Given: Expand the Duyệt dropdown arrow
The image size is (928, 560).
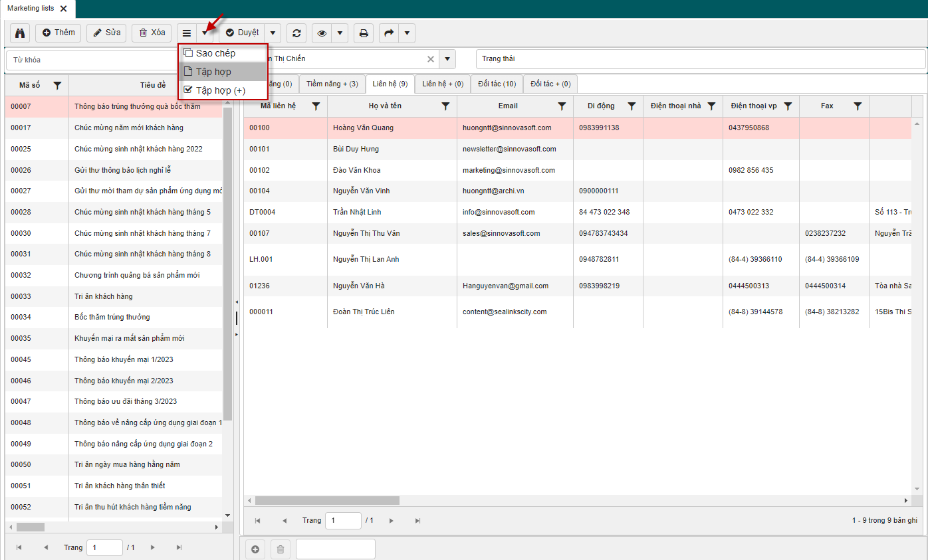Looking at the screenshot, I should click(x=273, y=33).
